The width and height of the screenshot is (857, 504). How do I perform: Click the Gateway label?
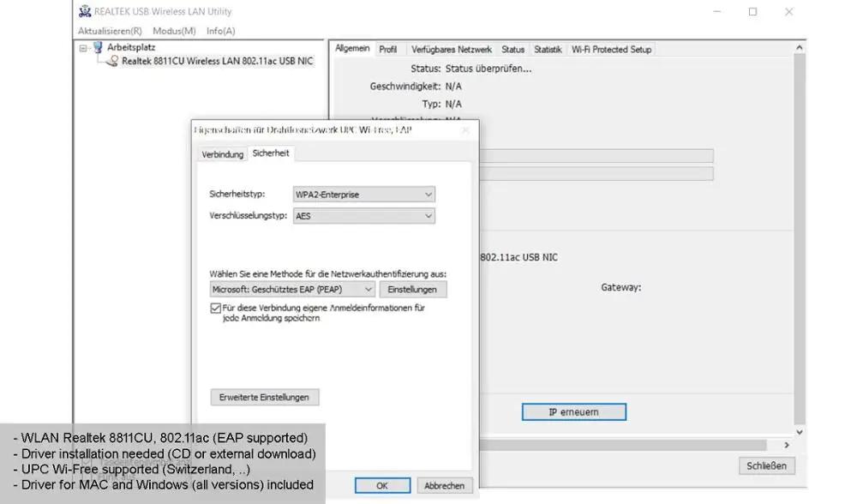[x=620, y=287]
